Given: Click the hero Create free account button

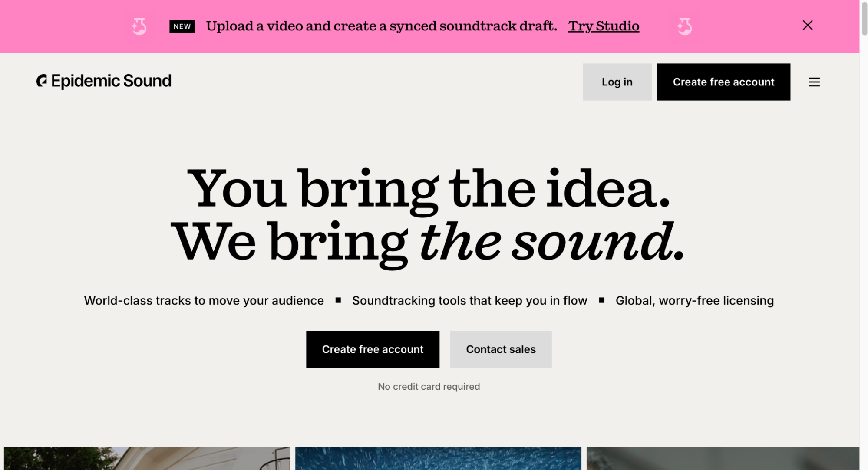Looking at the screenshot, I should [x=373, y=349].
